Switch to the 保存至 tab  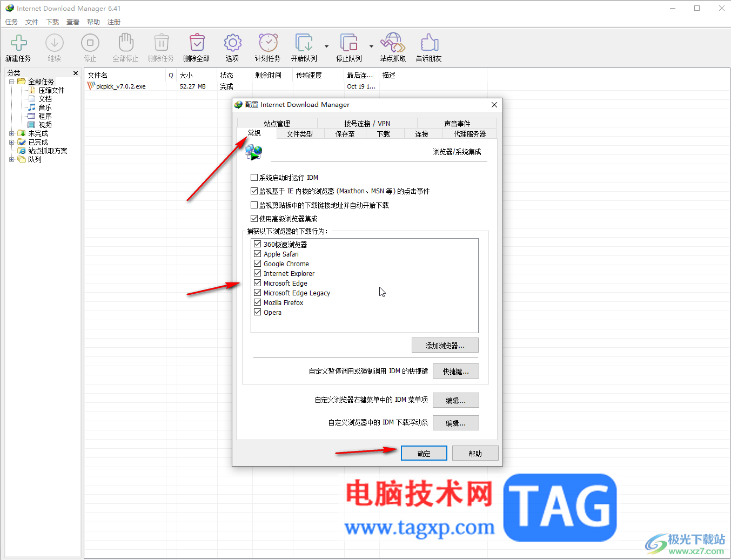tap(345, 134)
